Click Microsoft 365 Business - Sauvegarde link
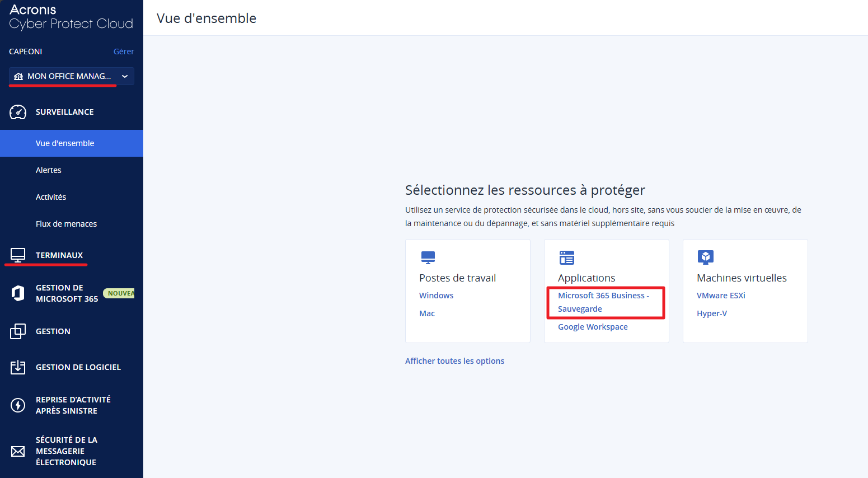 coord(603,302)
